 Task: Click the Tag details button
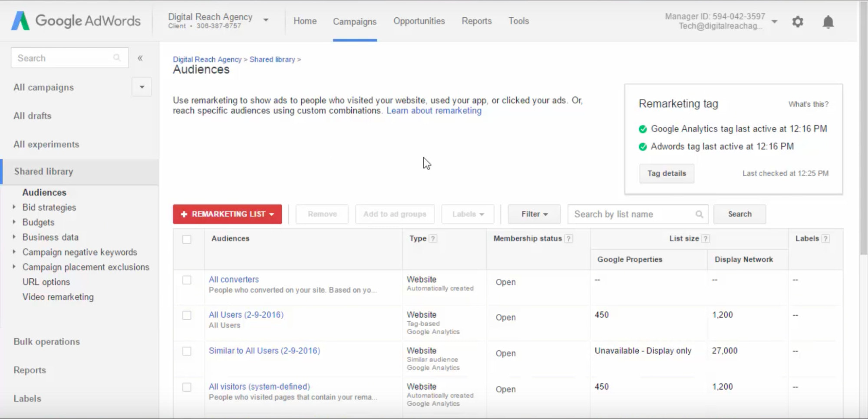[x=667, y=173]
